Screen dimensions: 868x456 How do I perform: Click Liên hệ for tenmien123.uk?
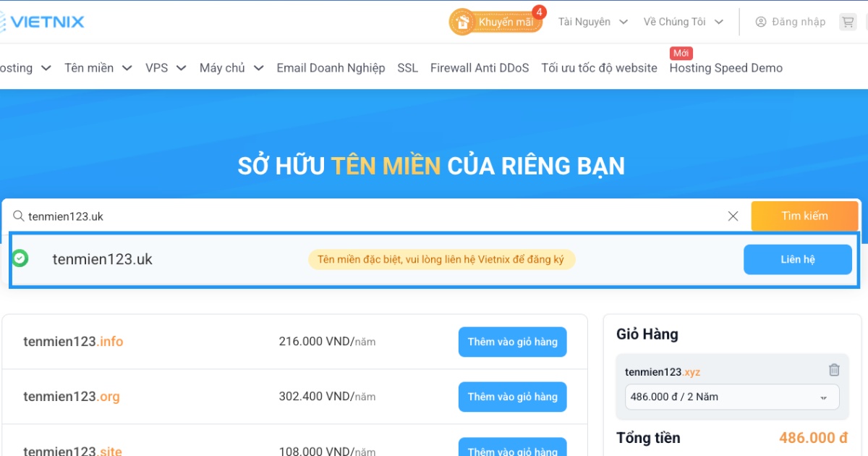798,259
